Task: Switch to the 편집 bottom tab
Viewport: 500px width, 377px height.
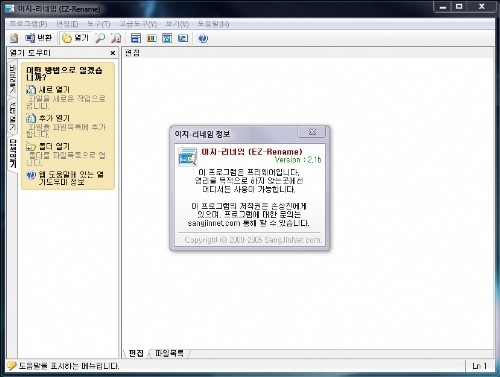Action: (x=136, y=353)
